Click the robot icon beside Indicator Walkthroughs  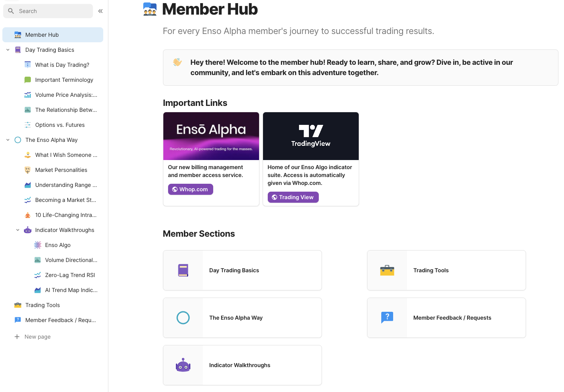[x=28, y=230]
